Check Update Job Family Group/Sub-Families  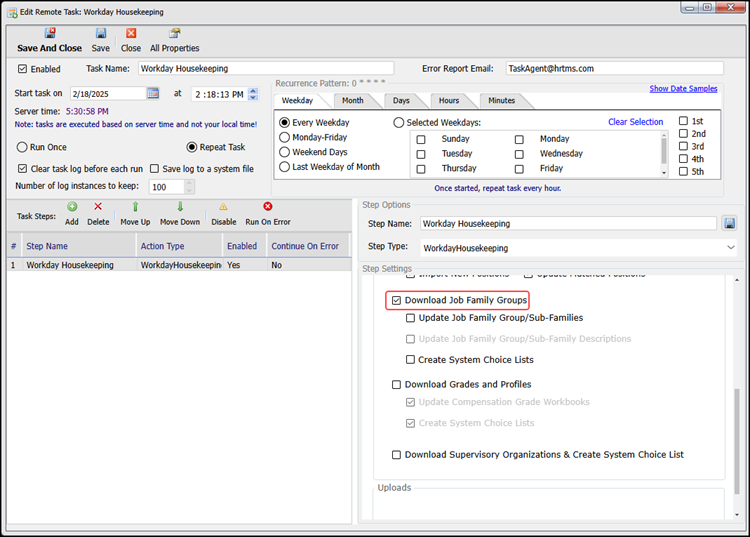click(410, 318)
